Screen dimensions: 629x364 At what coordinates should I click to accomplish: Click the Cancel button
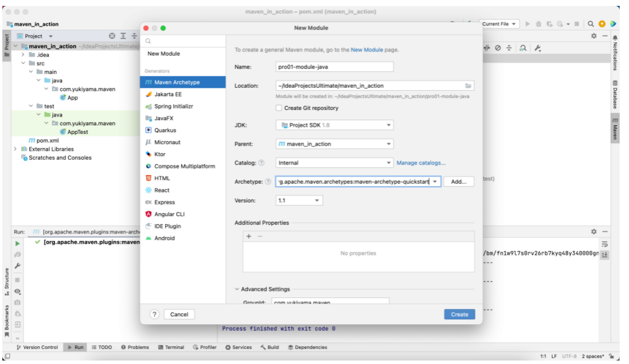pos(179,314)
